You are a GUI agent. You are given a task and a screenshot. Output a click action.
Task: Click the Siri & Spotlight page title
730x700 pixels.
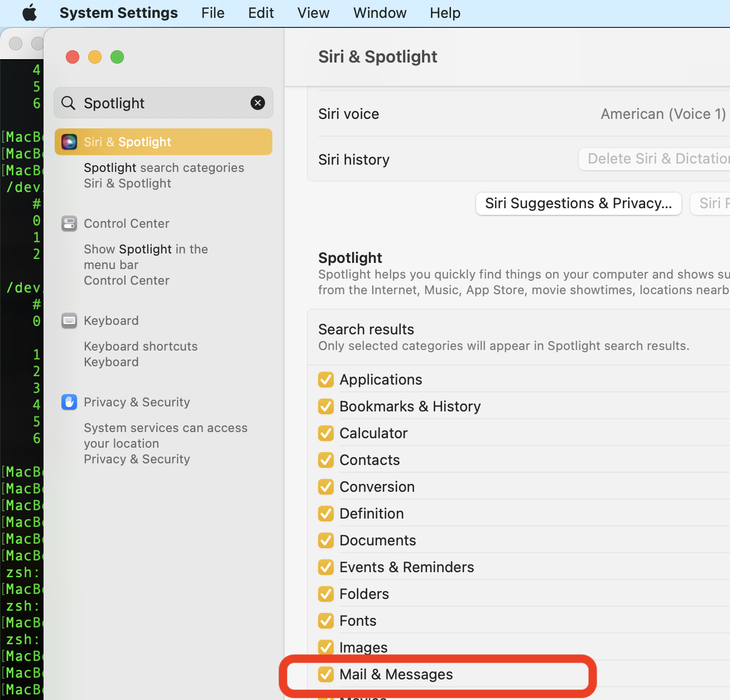378,57
